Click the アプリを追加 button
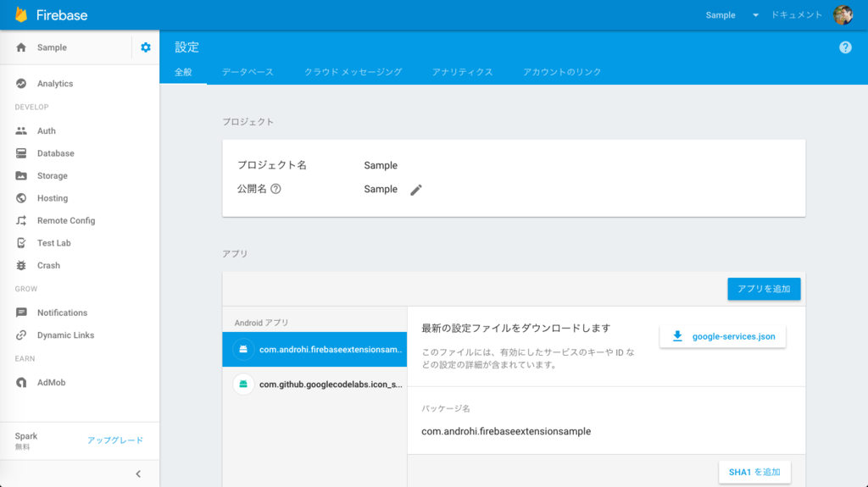868x487 pixels. (x=764, y=289)
